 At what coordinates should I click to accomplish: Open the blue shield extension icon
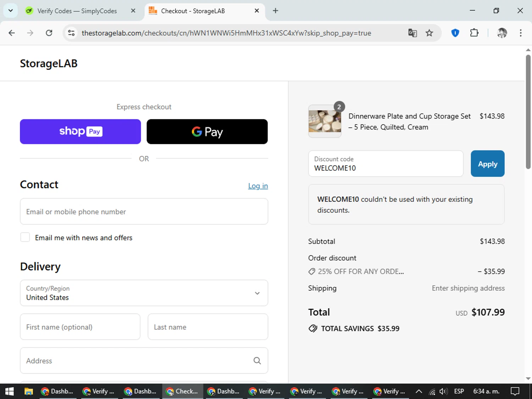455,33
